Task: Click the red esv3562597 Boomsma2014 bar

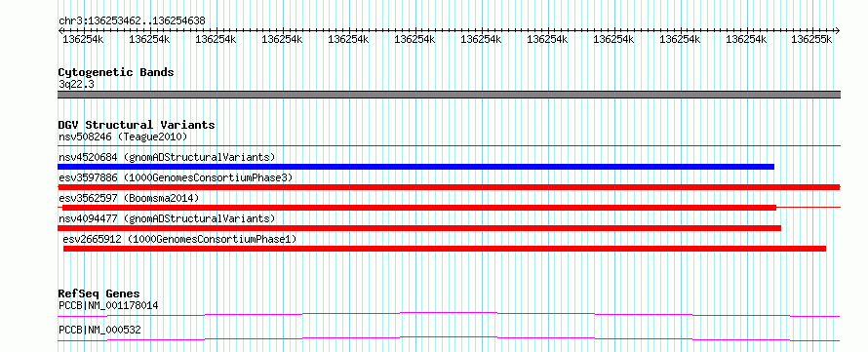Action: [x=419, y=208]
